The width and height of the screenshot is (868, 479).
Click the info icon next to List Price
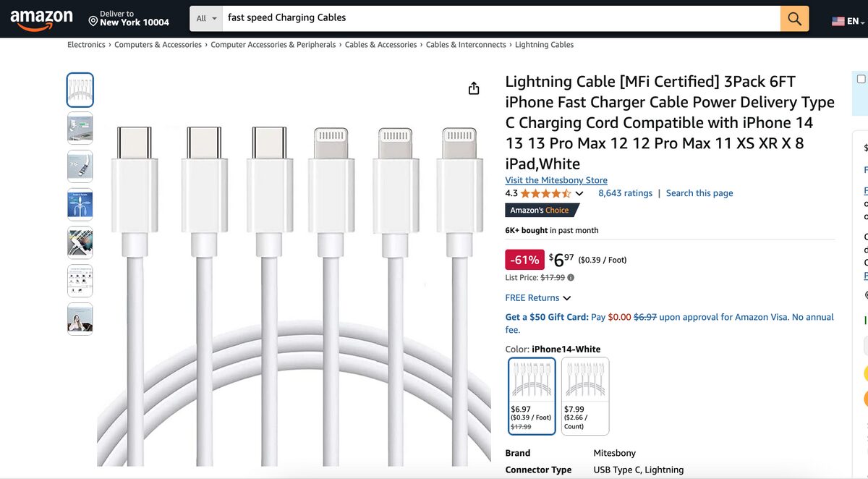tap(569, 276)
